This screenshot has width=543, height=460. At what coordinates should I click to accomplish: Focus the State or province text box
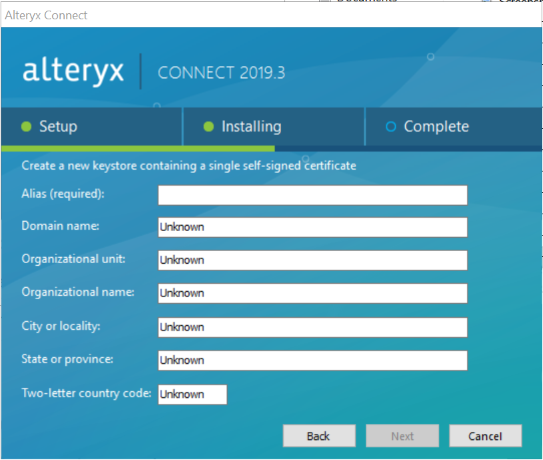[313, 361]
